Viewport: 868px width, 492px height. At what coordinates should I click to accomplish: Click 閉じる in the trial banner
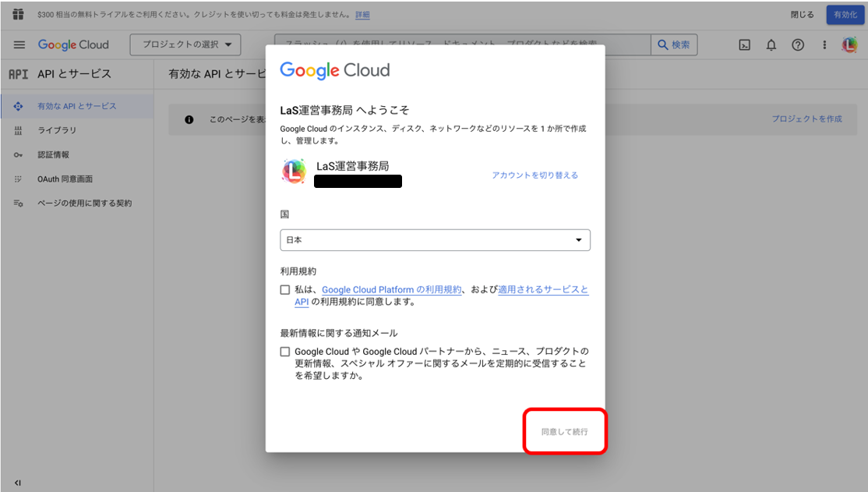[802, 15]
